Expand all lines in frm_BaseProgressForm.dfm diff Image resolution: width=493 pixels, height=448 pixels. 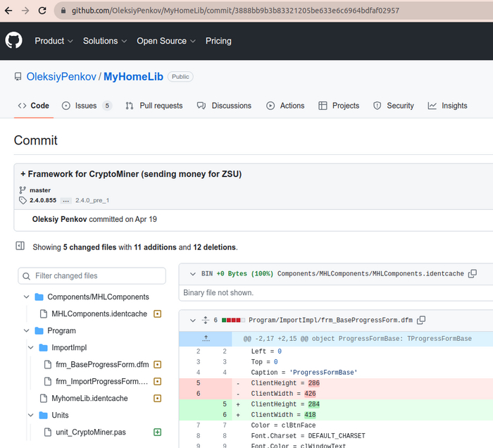coord(206,321)
